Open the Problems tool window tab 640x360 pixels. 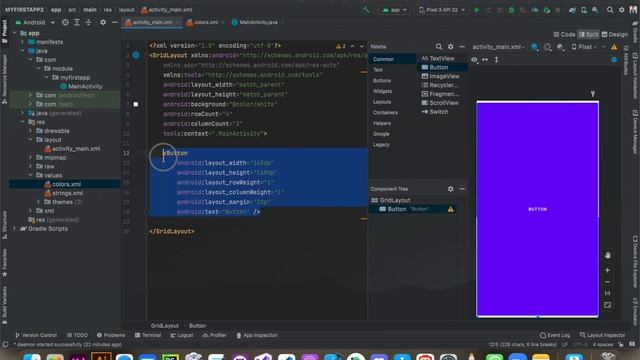pyautogui.click(x=111, y=335)
